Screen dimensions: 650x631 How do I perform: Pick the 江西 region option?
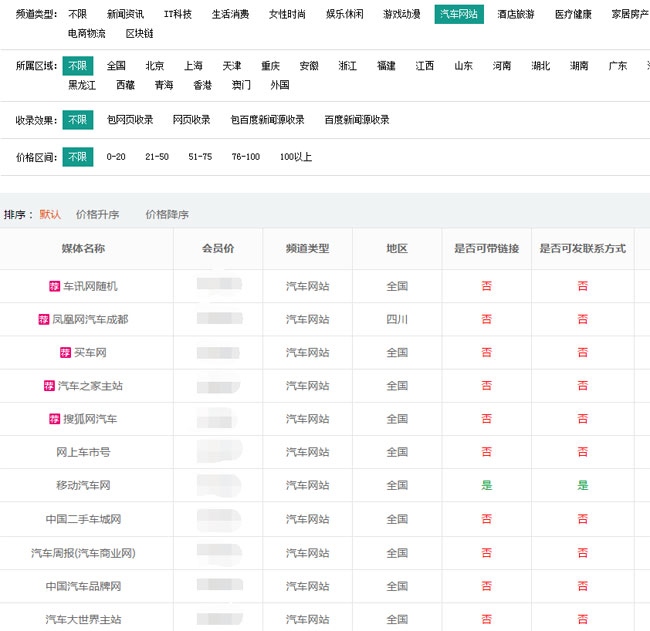(x=424, y=66)
